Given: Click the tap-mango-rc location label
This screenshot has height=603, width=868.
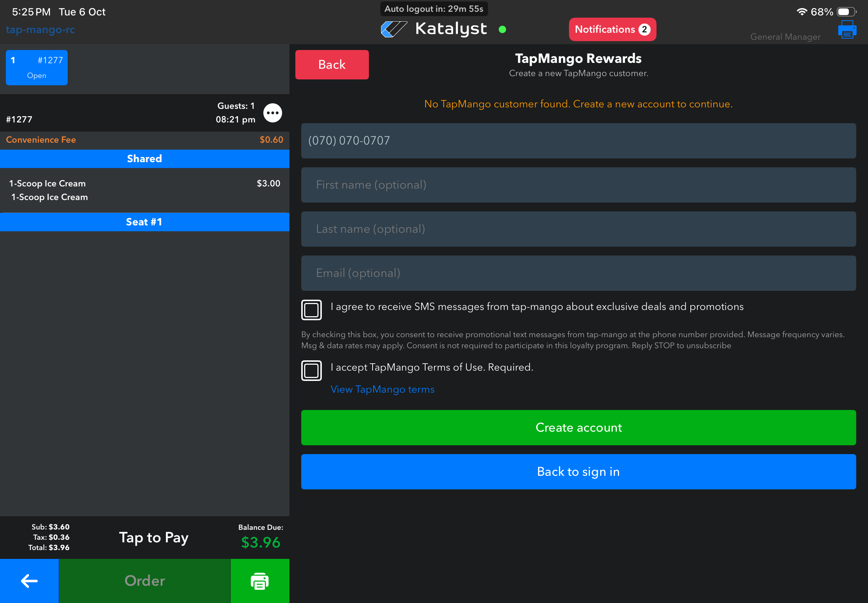Looking at the screenshot, I should point(40,29).
